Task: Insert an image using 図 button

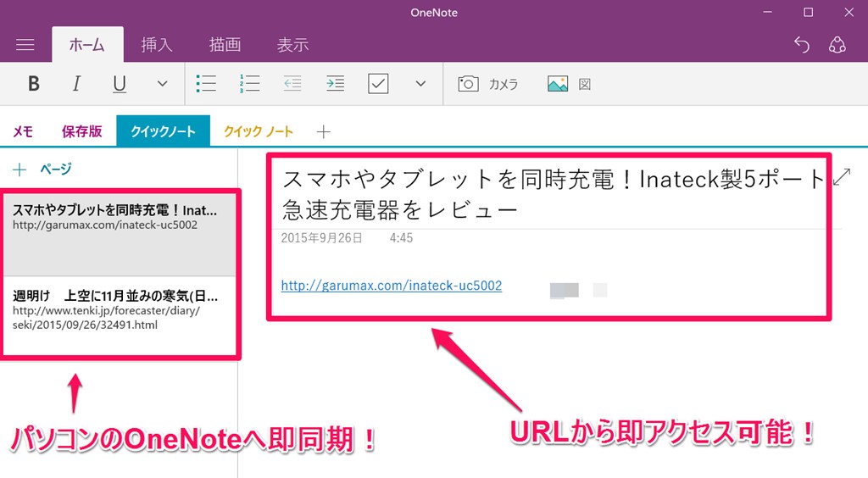Action: pos(569,84)
